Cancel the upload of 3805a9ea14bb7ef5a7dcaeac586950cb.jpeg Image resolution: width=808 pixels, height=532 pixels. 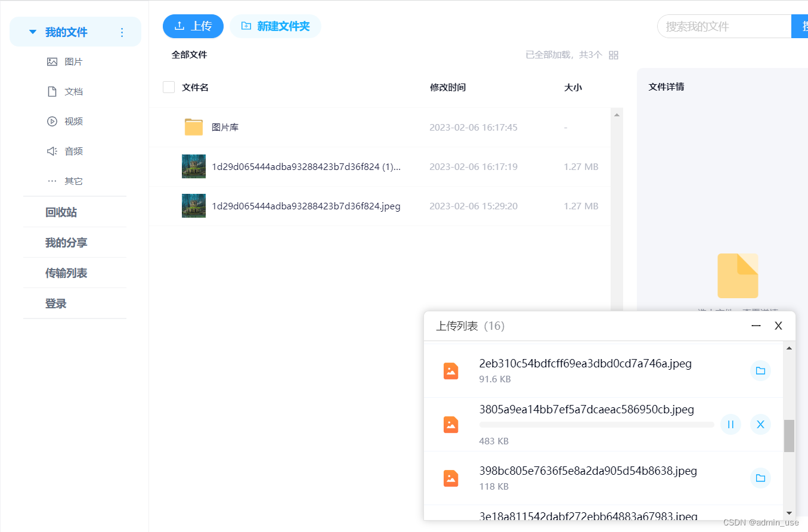point(760,425)
